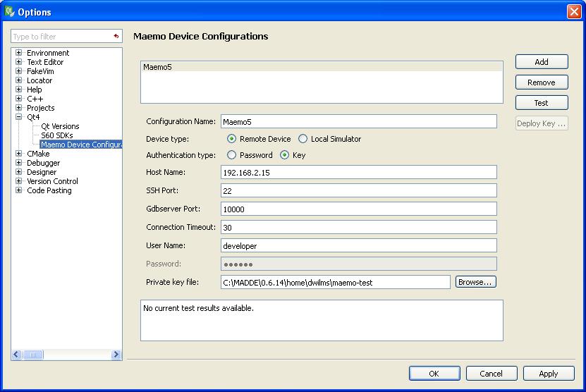586x392 pixels.
Task: Expand the Text Editor tree node
Action: pos(19,62)
